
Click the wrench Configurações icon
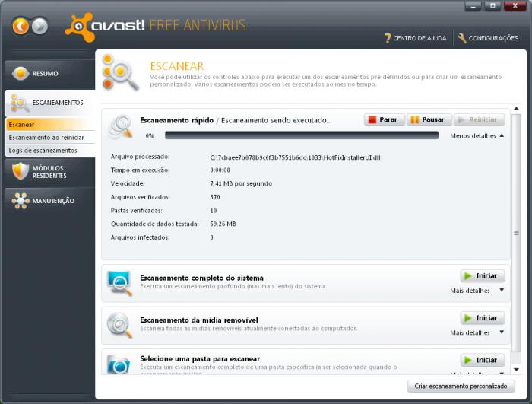point(462,38)
